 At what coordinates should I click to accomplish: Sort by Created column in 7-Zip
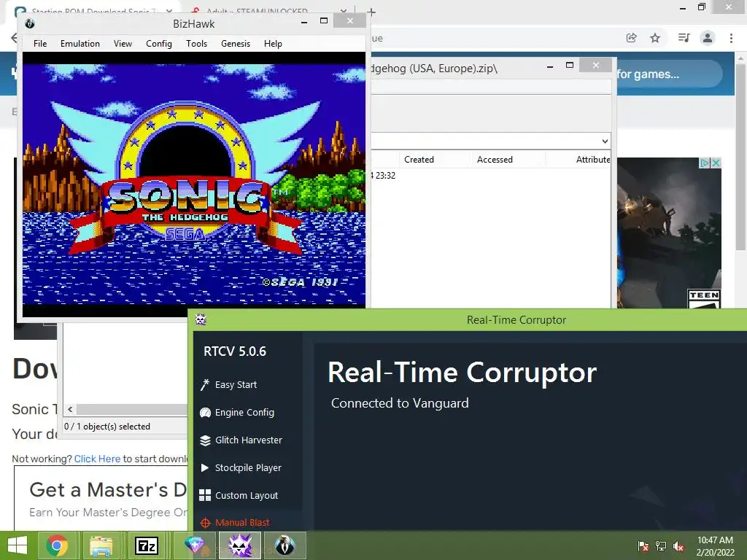[x=419, y=160]
